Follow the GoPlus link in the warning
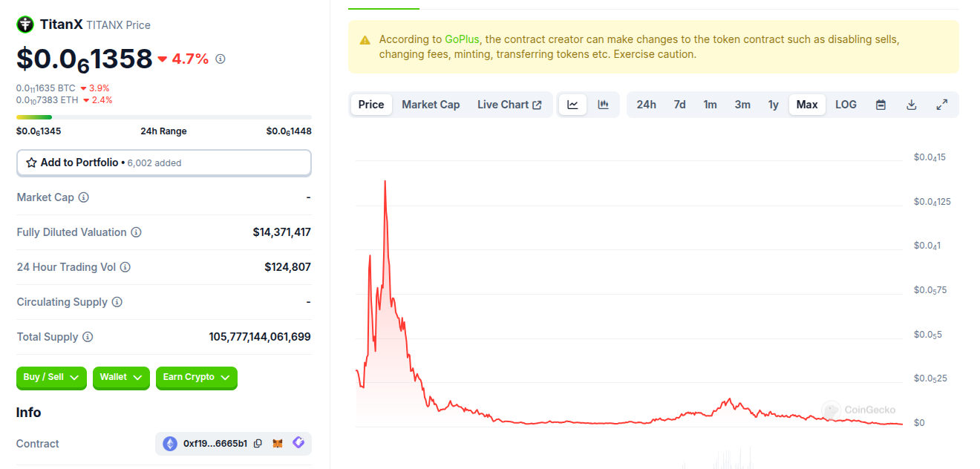Screen dimensions: 980x469 [462, 39]
